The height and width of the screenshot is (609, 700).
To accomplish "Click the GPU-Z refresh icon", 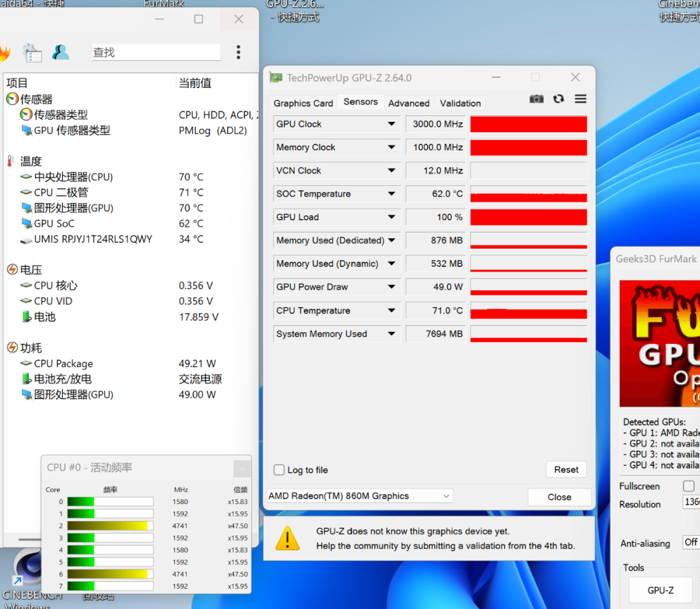I will [559, 98].
